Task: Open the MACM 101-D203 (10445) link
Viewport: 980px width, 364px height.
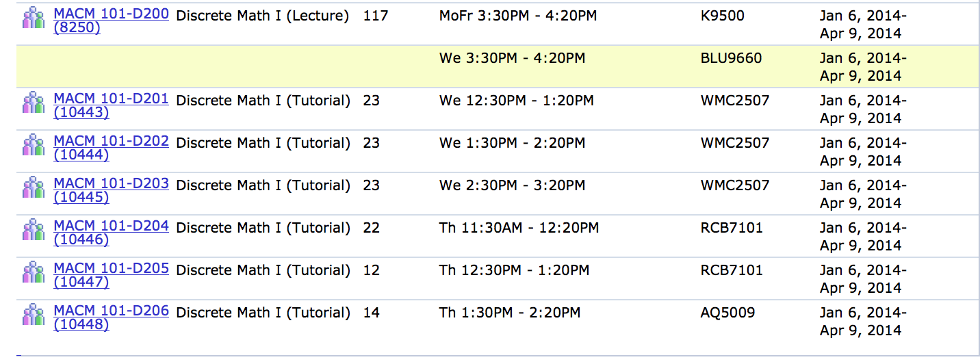Action: point(111,190)
